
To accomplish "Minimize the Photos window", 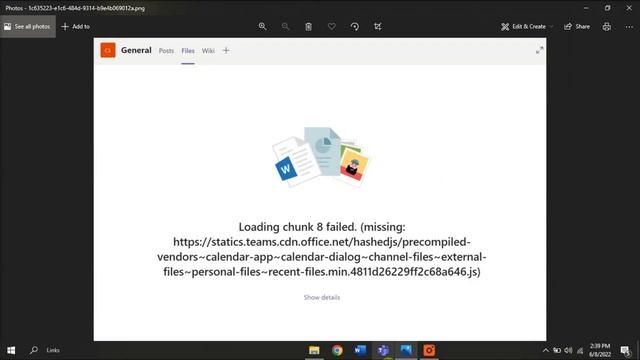I will (x=586, y=8).
